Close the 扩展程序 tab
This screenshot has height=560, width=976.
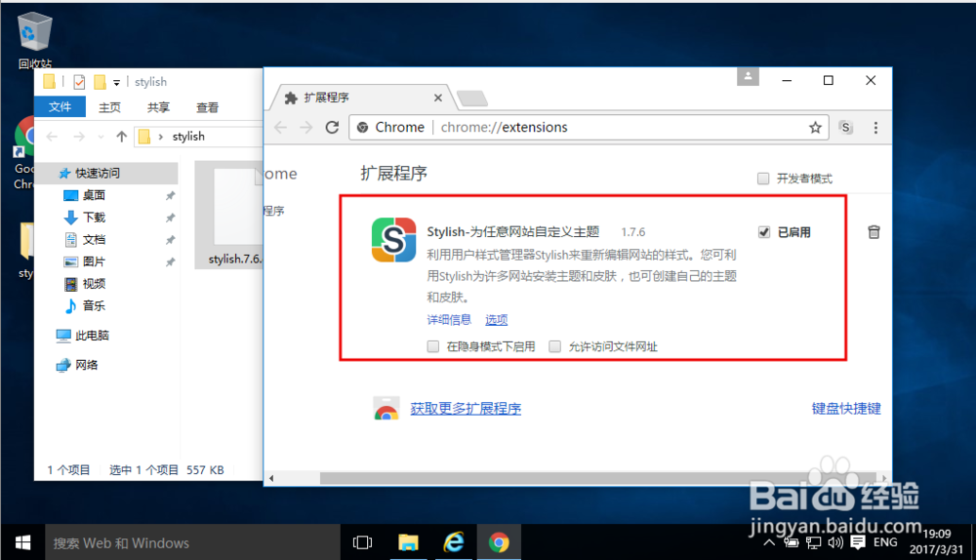[437, 98]
